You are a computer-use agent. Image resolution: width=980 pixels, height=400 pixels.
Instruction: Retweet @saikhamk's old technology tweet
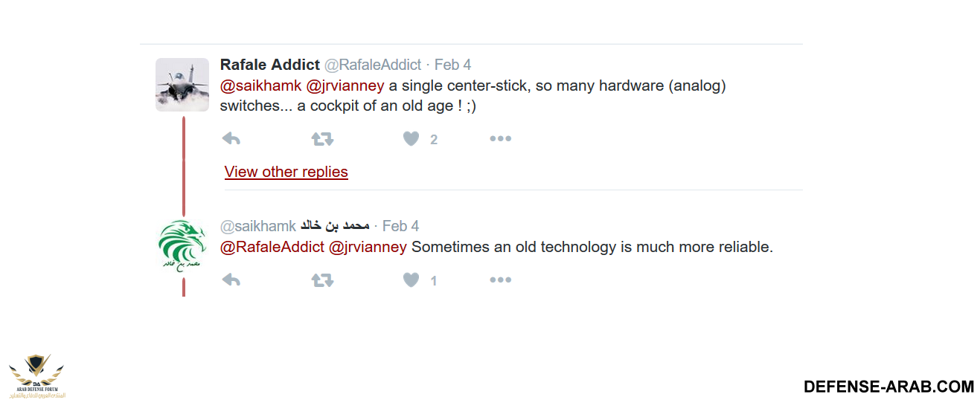[322, 280]
